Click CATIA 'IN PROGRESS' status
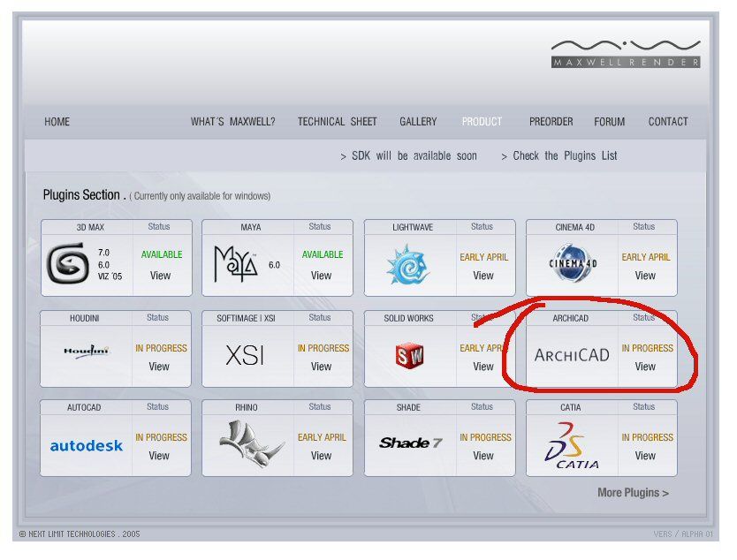Image resolution: width=737 pixels, height=560 pixels. [647, 437]
